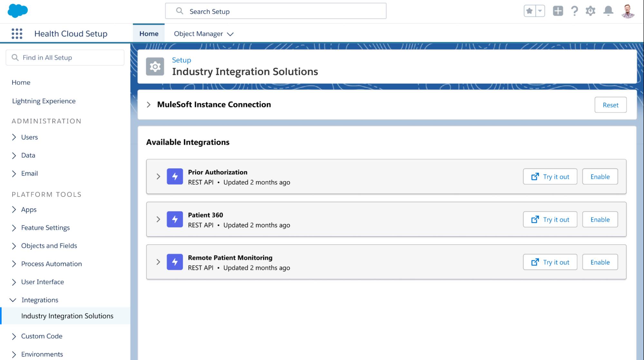The height and width of the screenshot is (360, 644).
Task: Try out Remote Patient Monitoring REST API
Action: [550, 262]
